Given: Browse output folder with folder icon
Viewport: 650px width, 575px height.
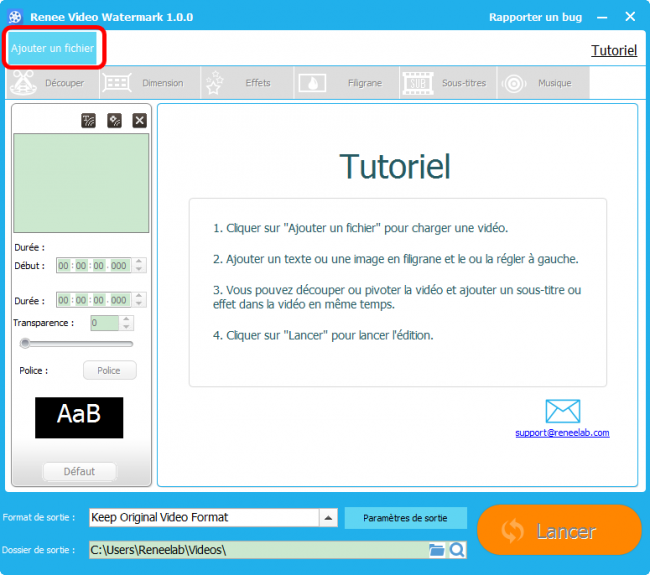Looking at the screenshot, I should (x=437, y=550).
